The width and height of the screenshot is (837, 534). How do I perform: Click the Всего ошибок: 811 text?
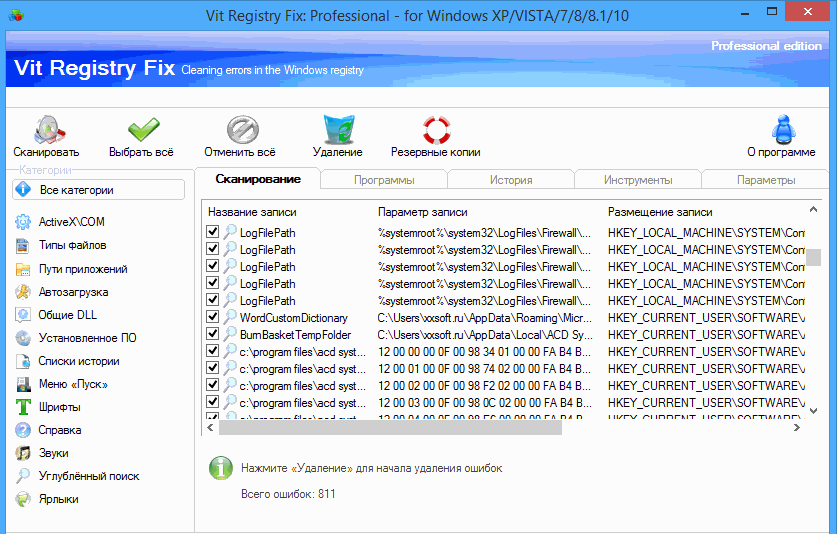(288, 493)
